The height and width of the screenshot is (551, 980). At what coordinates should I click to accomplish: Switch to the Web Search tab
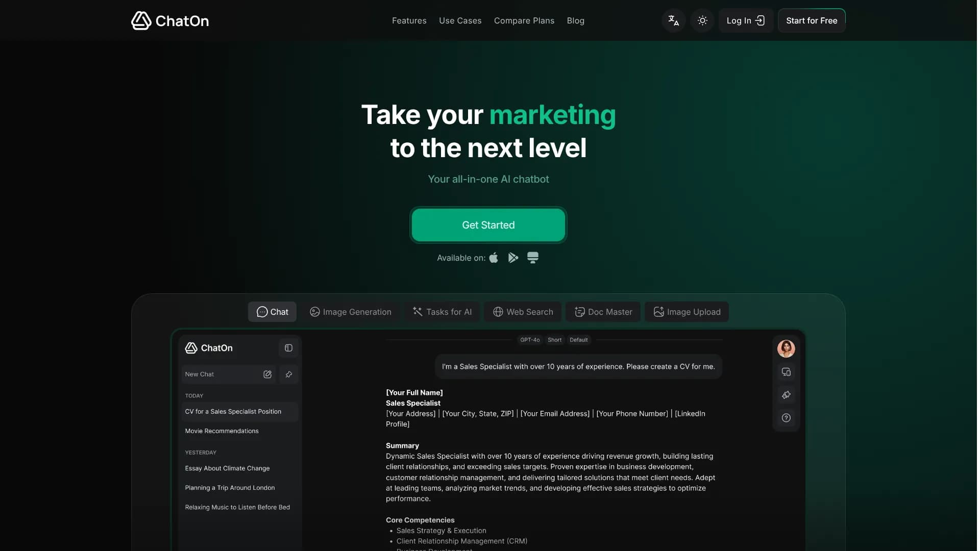(x=523, y=312)
